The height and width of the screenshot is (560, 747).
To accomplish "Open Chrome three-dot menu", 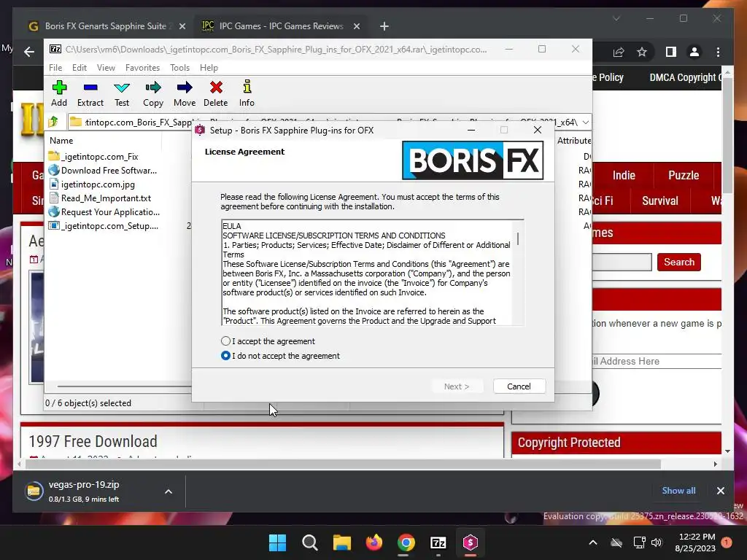I will coord(718,52).
